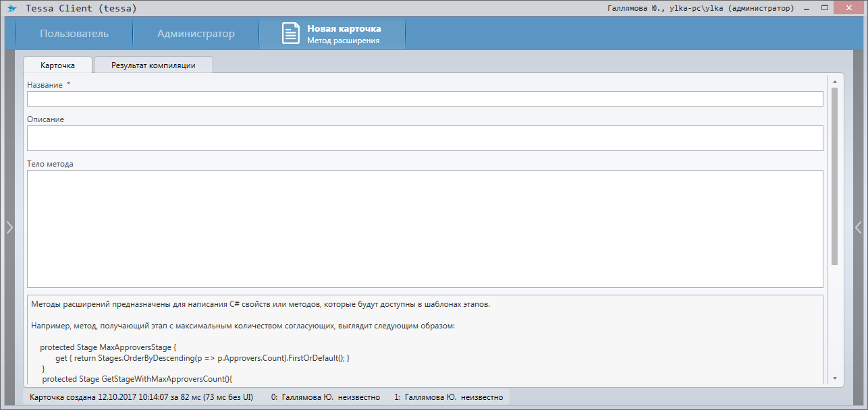
Task: Click the scrollbar down arrow
Action: coord(835,378)
